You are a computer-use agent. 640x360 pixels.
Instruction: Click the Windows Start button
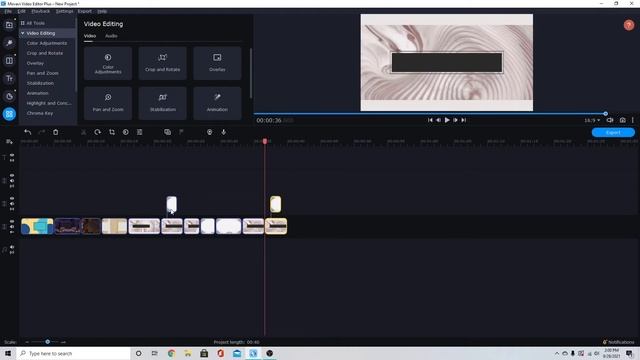(8, 353)
